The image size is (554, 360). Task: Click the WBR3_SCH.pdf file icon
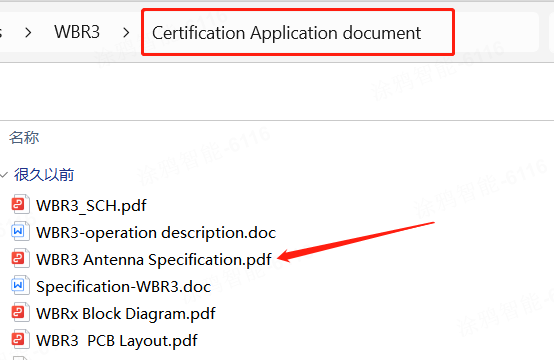(x=19, y=205)
